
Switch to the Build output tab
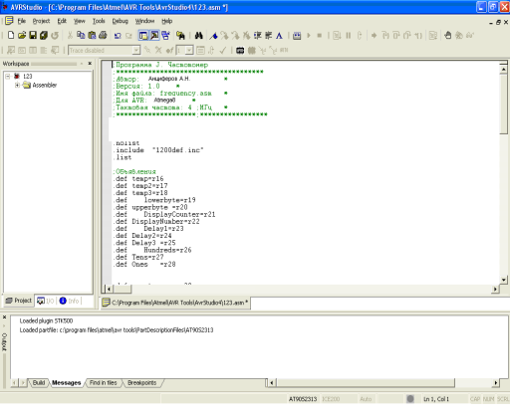(x=39, y=382)
